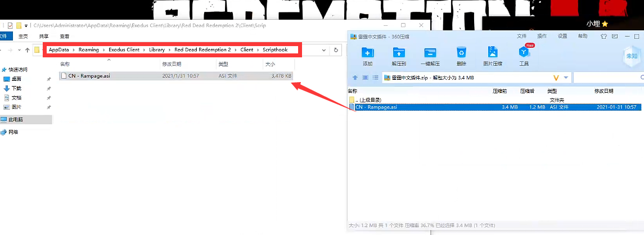Click the skin (shirt) icon in 360压缩 title bar
This screenshot has width=644, height=235.
click(604, 37)
